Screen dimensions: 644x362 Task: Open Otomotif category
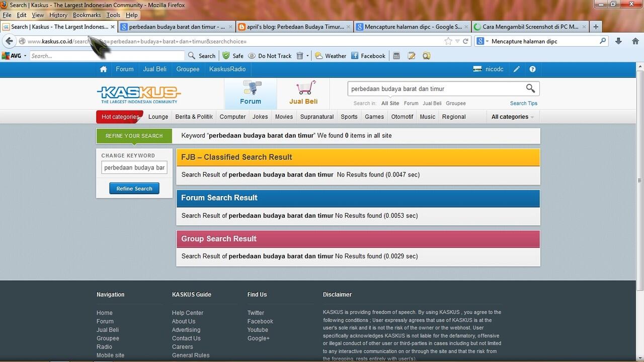pos(402,117)
